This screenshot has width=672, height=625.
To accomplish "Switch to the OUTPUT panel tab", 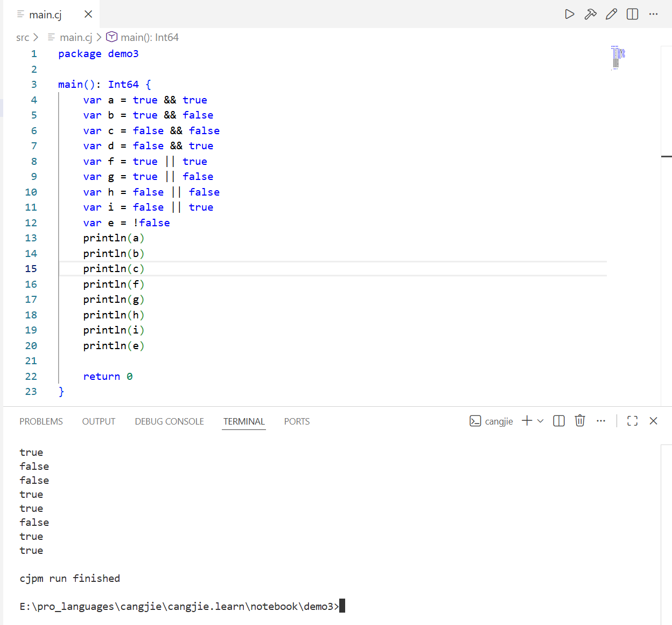I will [99, 421].
